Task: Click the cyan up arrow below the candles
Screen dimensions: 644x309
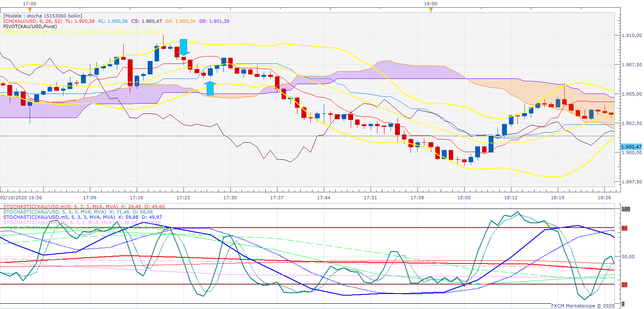Action: pyautogui.click(x=210, y=88)
